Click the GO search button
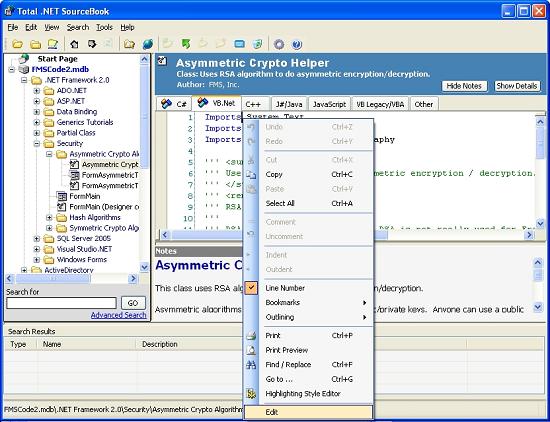Screen dimensions: 550x422 pos(133,303)
